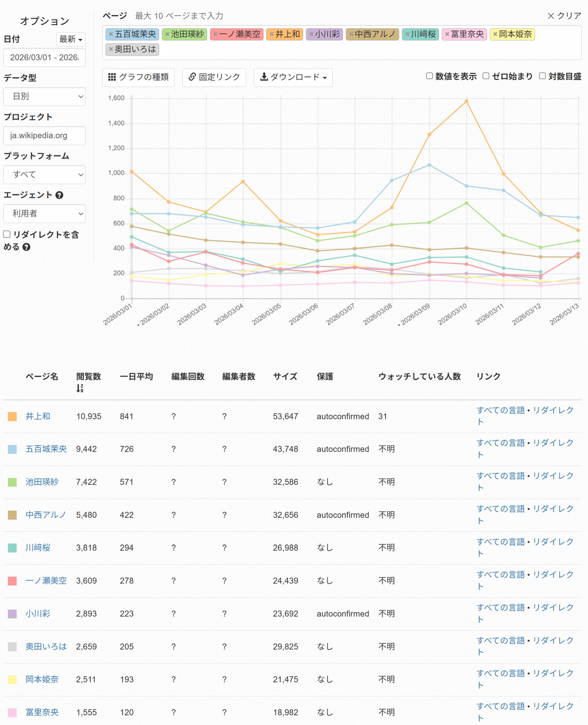Check the 対数目盛 option
Viewport: 588px width, 725px height.
pyautogui.click(x=542, y=76)
